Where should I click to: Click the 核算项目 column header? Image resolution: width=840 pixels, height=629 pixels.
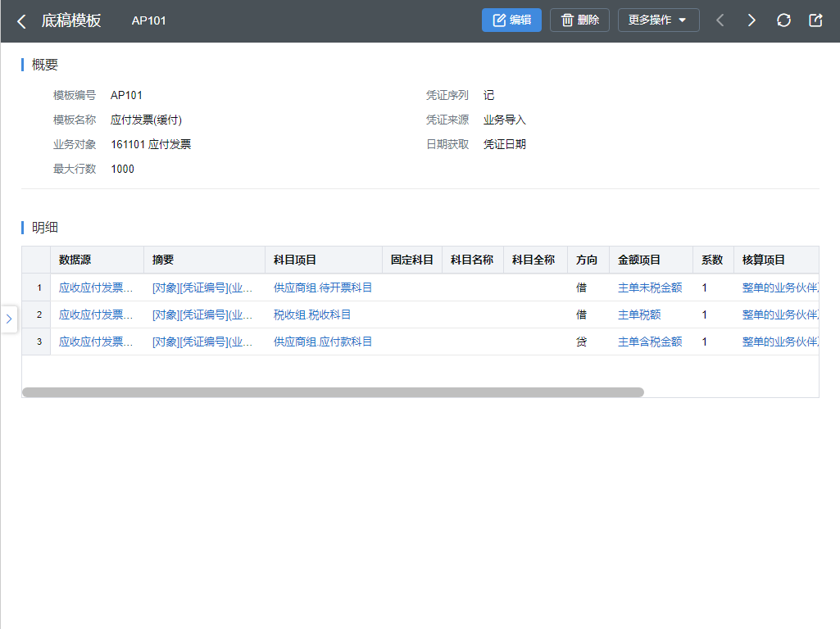(x=776, y=260)
